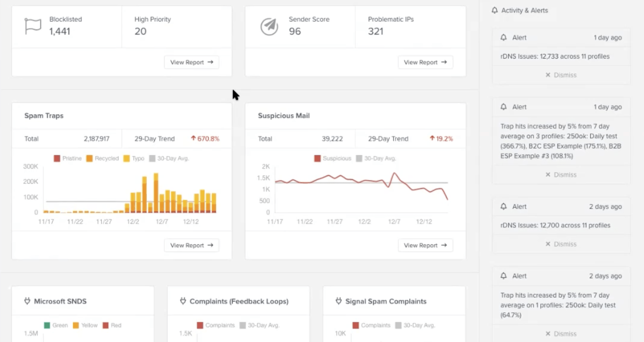This screenshot has height=342, width=644.
Task: Open the Blocklisted View Report
Action: pyautogui.click(x=192, y=62)
